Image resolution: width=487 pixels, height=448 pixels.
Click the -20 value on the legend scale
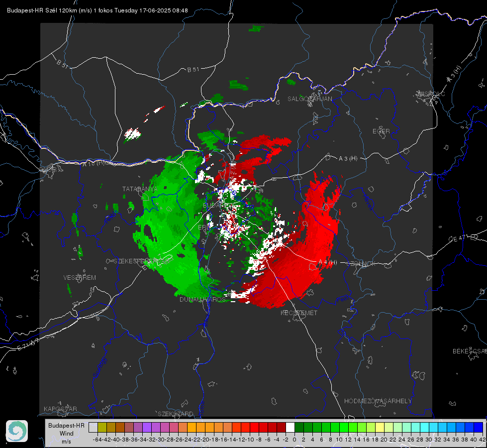click(205, 440)
